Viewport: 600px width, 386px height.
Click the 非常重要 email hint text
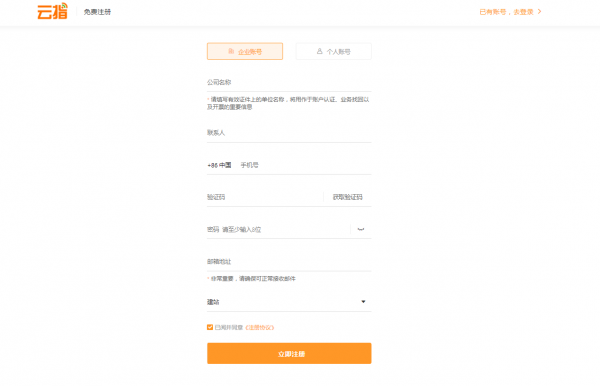pos(252,279)
